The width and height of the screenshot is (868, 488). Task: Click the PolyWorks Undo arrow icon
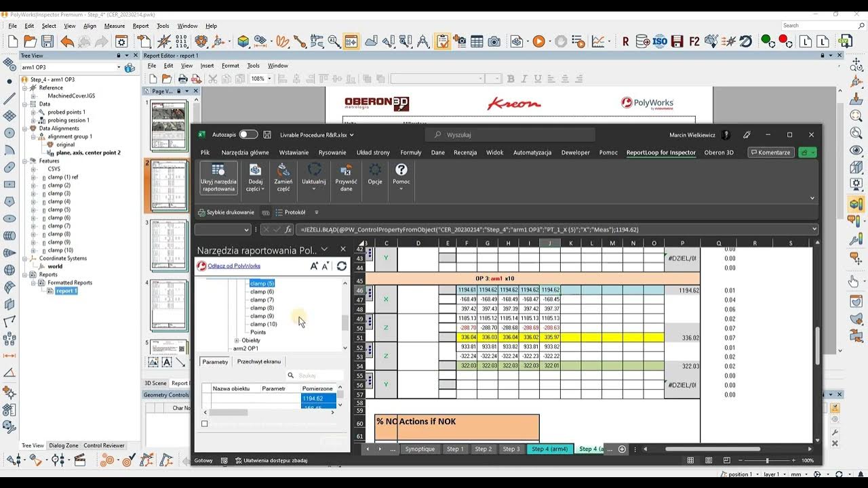click(66, 41)
